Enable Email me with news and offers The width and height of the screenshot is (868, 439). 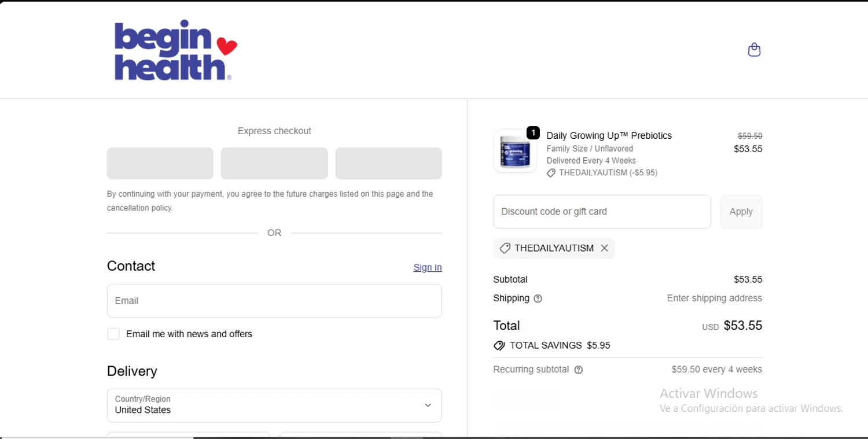pos(113,334)
